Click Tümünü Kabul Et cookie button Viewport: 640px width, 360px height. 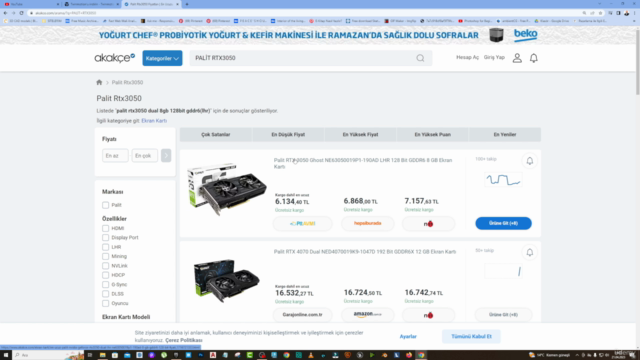coord(471,336)
